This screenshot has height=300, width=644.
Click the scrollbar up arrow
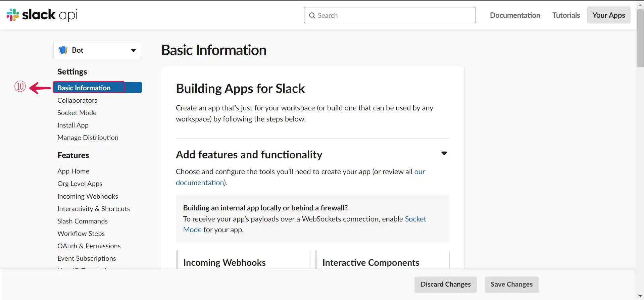click(x=640, y=5)
